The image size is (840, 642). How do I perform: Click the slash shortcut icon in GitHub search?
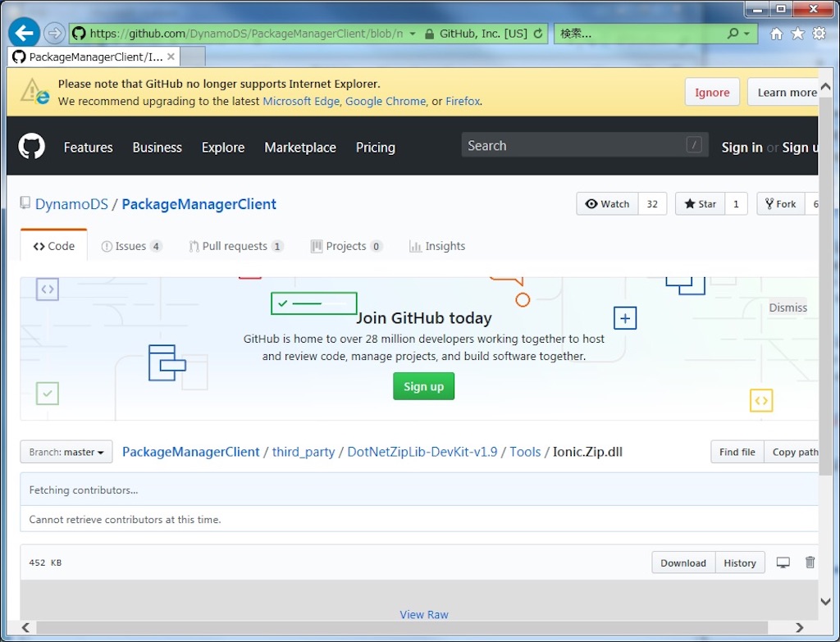[694, 144]
